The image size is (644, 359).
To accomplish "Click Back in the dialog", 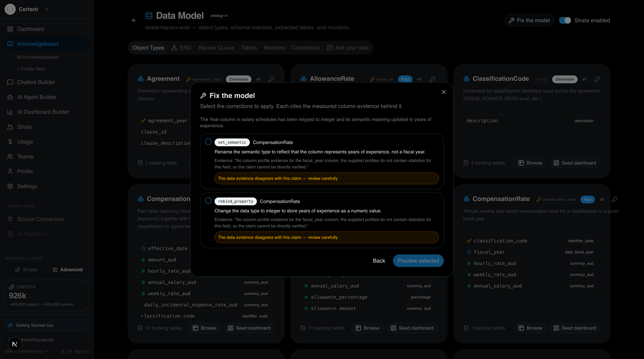I will [379, 261].
